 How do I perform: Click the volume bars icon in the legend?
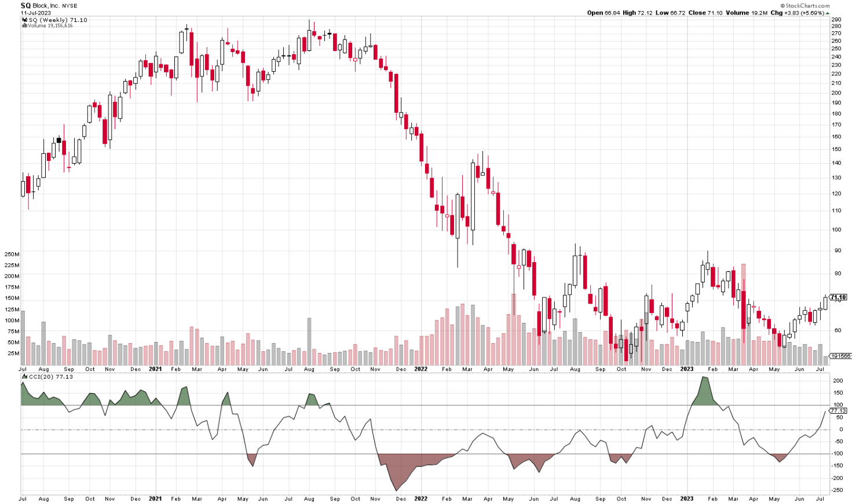click(24, 25)
